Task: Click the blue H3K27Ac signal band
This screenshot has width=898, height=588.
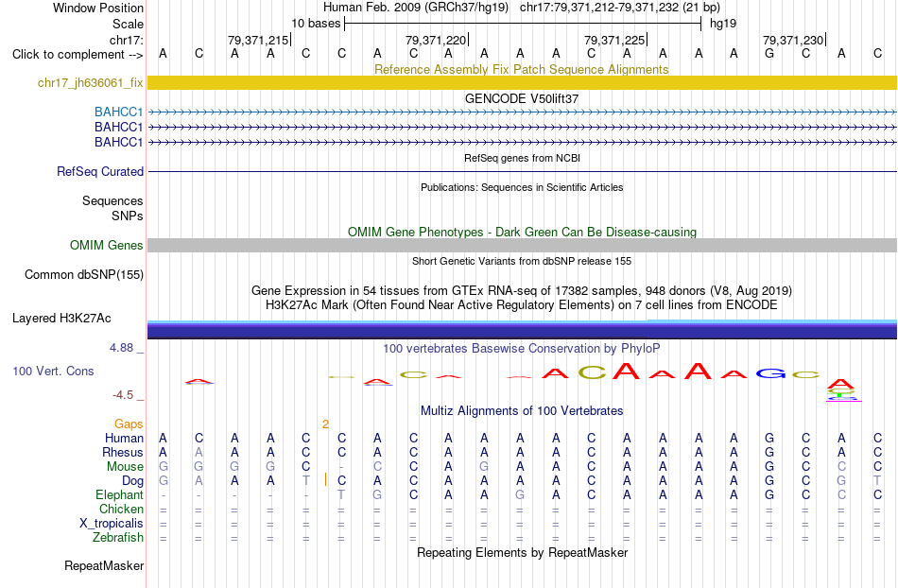Action: tap(522, 330)
